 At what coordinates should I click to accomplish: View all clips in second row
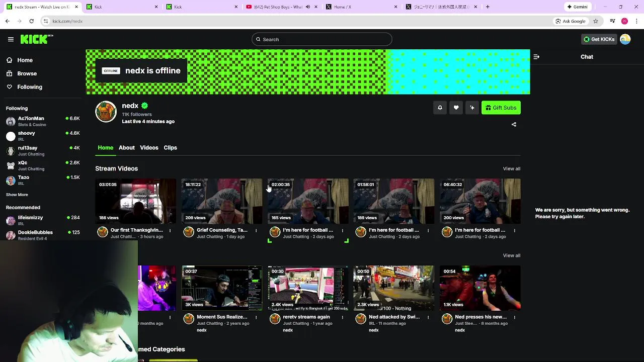(x=511, y=255)
